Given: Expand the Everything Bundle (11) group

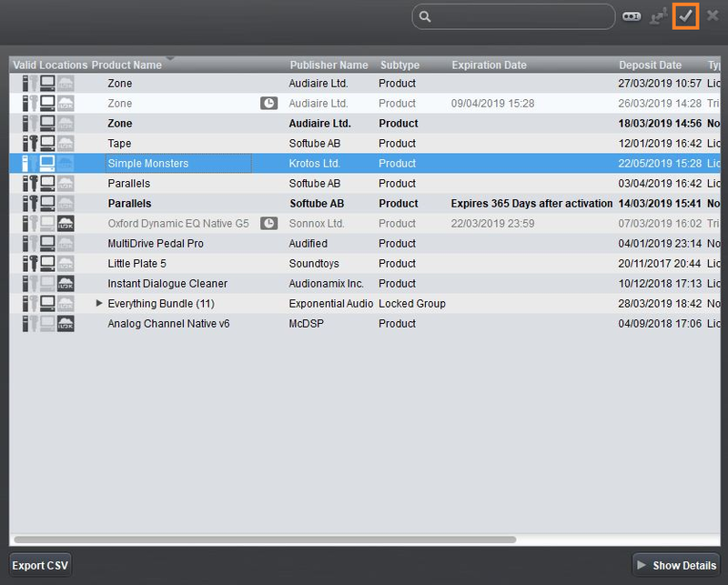Looking at the screenshot, I should pyautogui.click(x=99, y=303).
